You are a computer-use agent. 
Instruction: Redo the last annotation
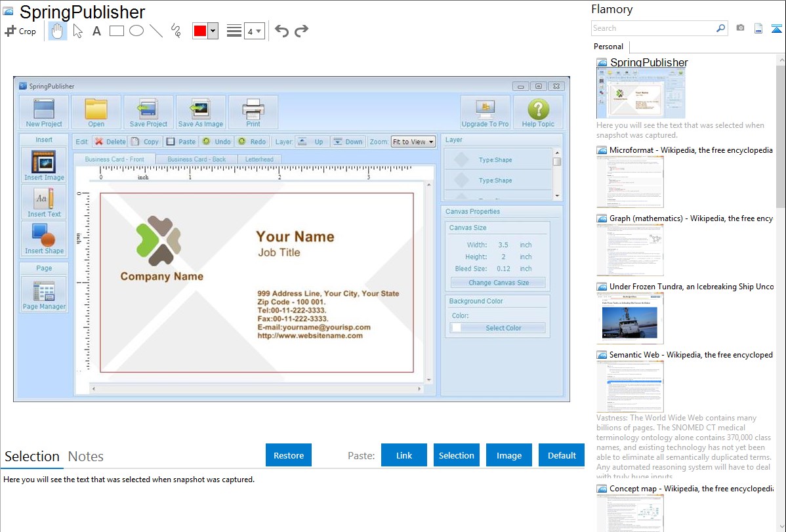[x=301, y=31]
